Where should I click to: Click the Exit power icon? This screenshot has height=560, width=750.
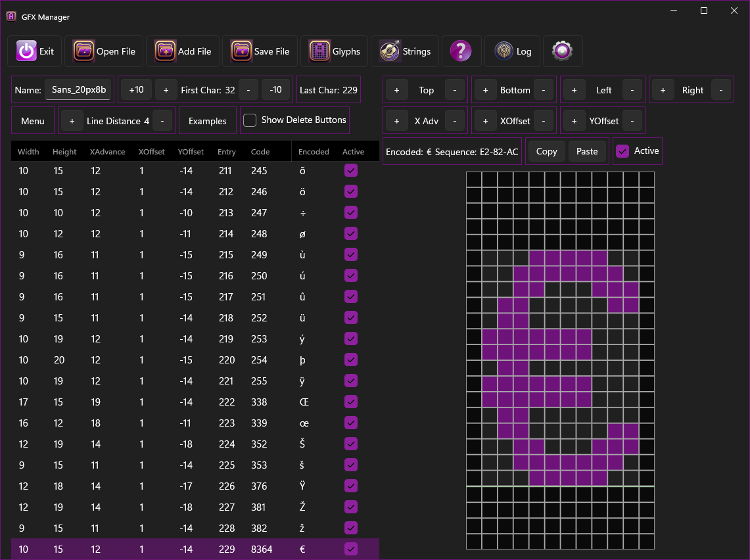point(26,51)
